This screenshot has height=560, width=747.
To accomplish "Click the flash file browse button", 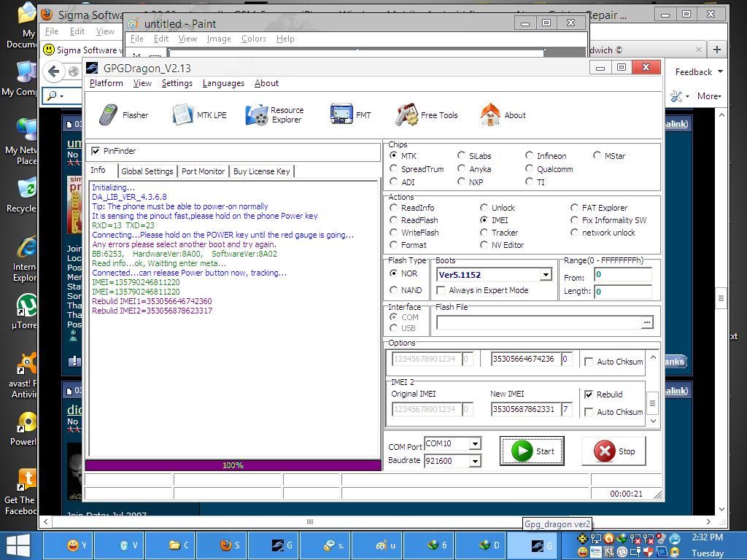I will [x=646, y=322].
